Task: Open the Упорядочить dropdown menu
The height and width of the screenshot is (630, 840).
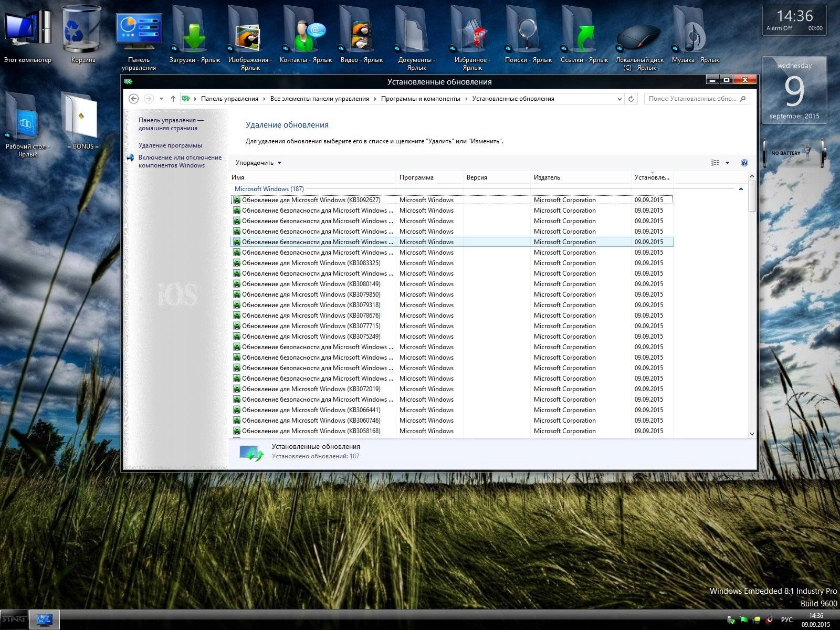Action: pos(258,163)
